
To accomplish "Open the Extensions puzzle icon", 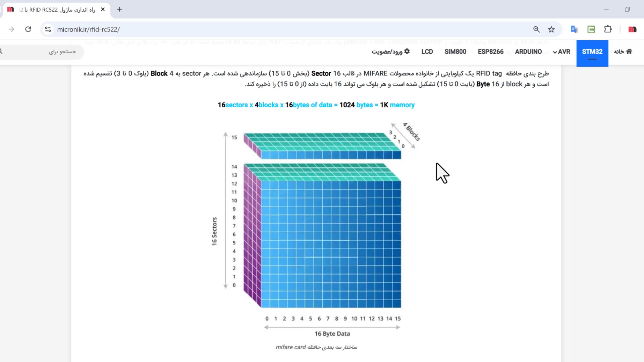I will point(608,29).
